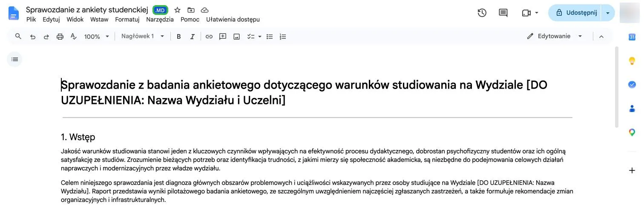Open the Pomoc menu
Viewport: 644px width, 213px height.
190,20
